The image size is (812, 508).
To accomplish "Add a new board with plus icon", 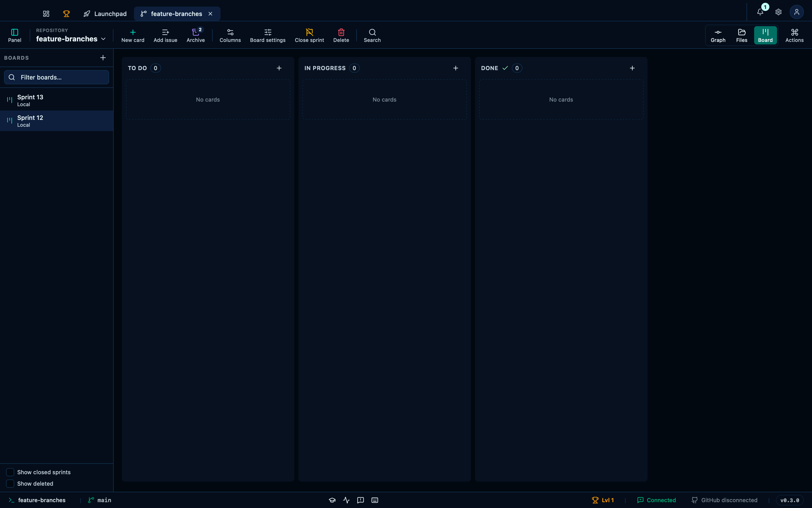I will [x=103, y=58].
